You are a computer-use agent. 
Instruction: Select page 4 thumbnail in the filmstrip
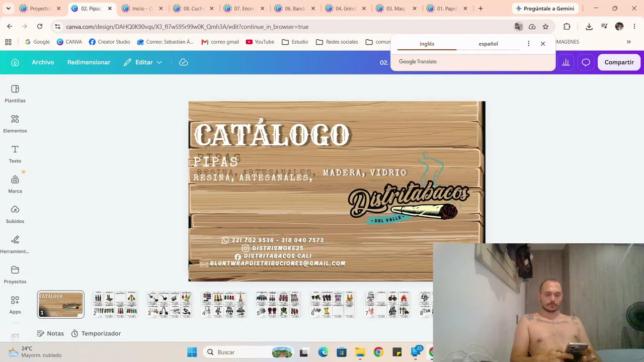(x=223, y=304)
